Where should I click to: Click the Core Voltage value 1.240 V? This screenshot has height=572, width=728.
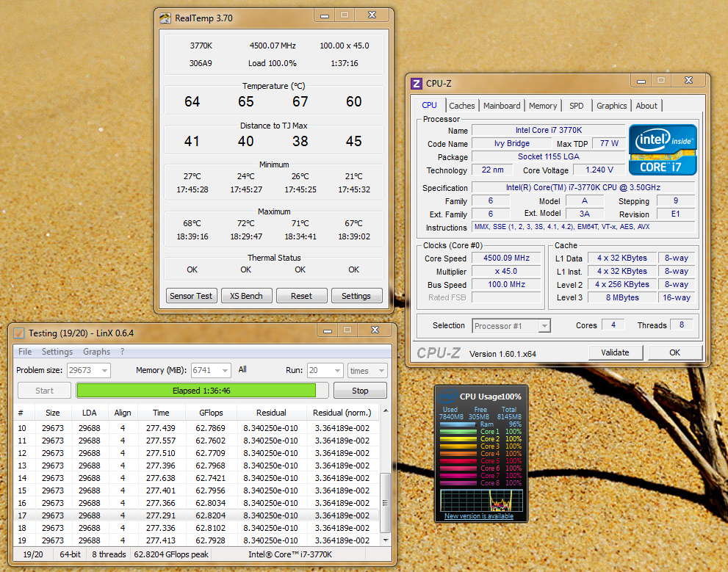599,170
